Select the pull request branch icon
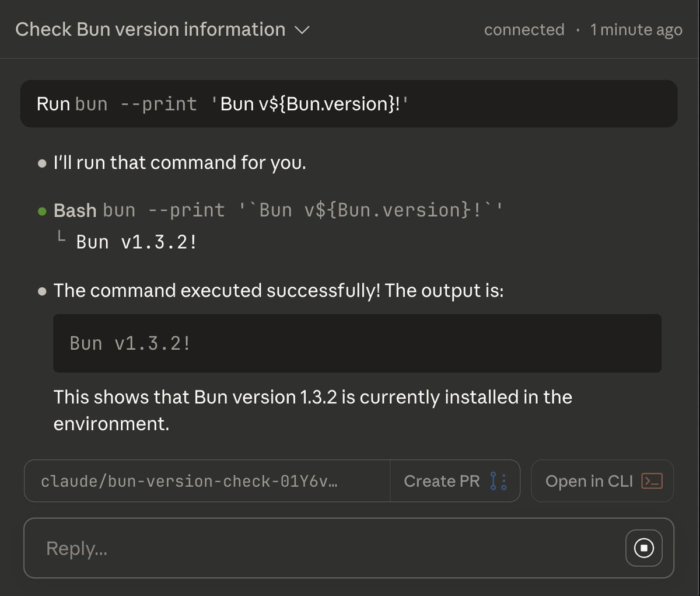700x596 pixels. pyautogui.click(x=499, y=481)
